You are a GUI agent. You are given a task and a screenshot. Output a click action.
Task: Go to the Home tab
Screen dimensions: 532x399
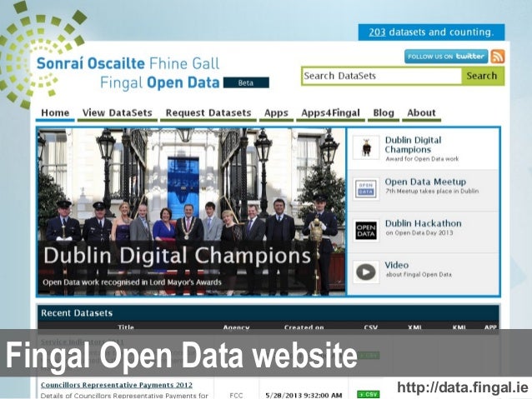(x=55, y=113)
